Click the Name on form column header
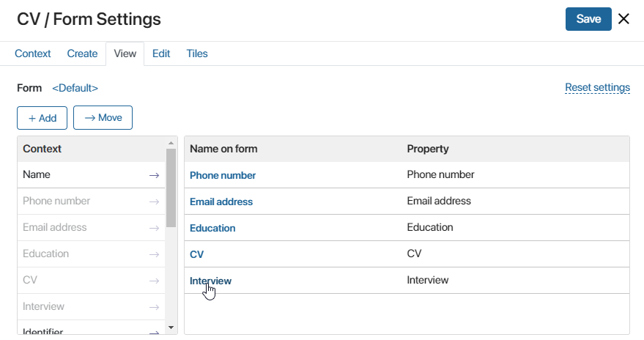 (x=223, y=149)
